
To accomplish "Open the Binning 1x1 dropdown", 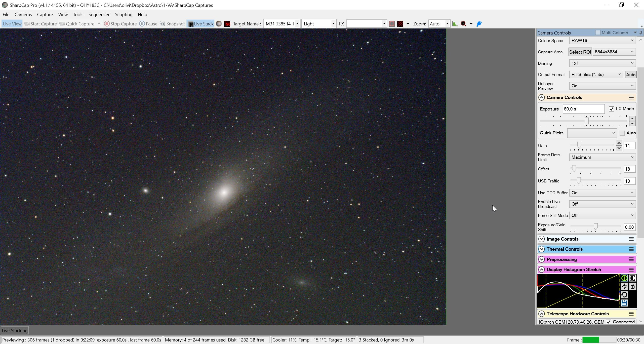I will [x=602, y=63].
